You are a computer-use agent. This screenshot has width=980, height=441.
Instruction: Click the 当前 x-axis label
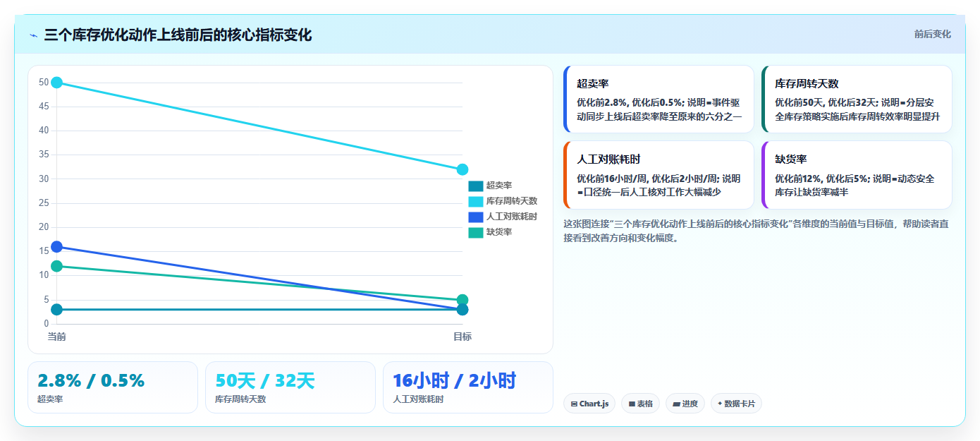tap(57, 337)
